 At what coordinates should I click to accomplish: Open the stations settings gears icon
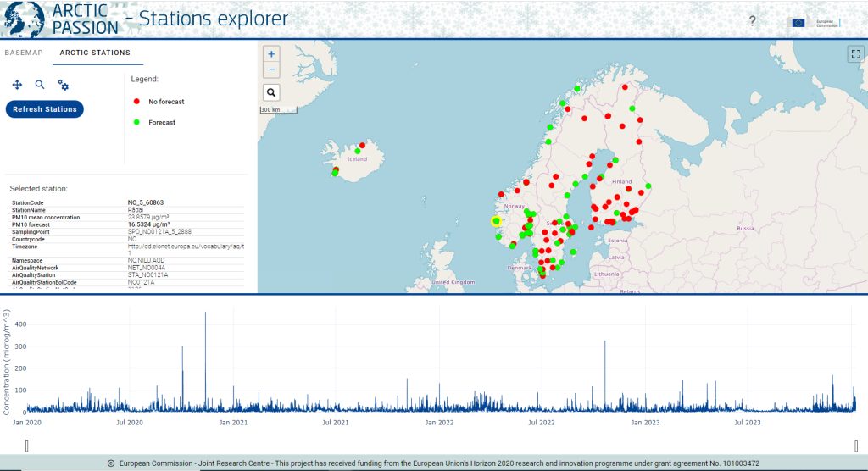click(63, 85)
